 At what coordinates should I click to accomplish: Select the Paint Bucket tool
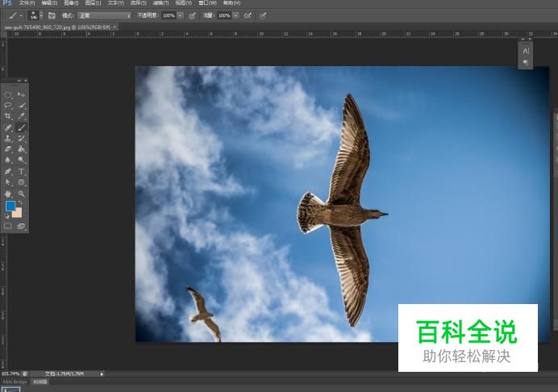point(21,149)
